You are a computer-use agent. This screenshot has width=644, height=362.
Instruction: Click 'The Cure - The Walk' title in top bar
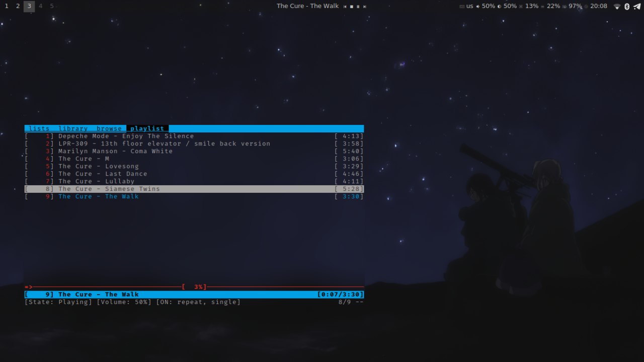[x=308, y=6]
